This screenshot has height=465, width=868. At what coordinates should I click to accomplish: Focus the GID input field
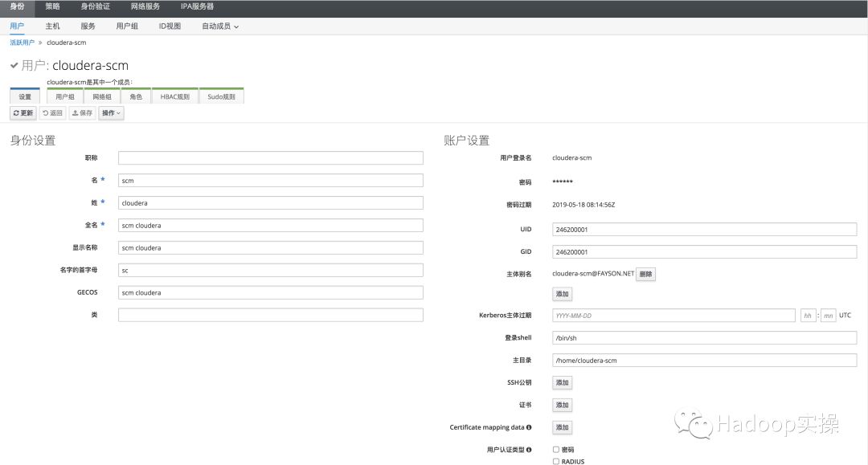[x=704, y=251]
